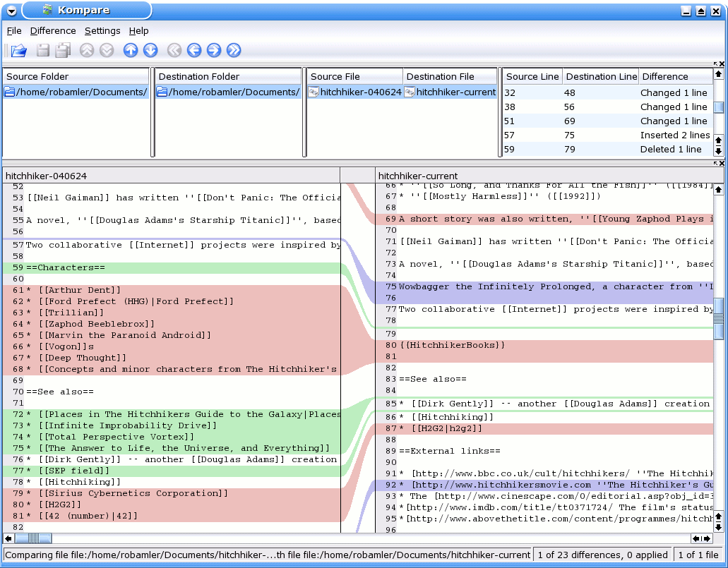Click status text '1 of 1 file'
728x568 pixels.
(x=698, y=555)
